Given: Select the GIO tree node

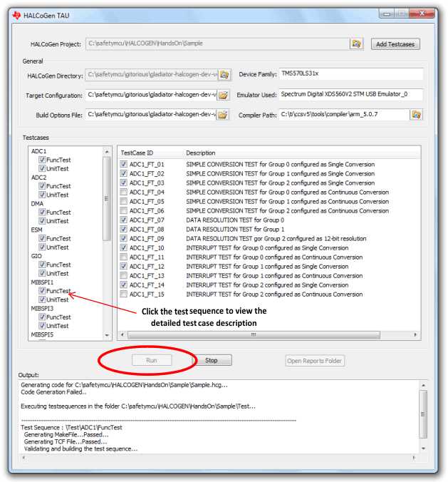Looking at the screenshot, I should (x=36, y=256).
